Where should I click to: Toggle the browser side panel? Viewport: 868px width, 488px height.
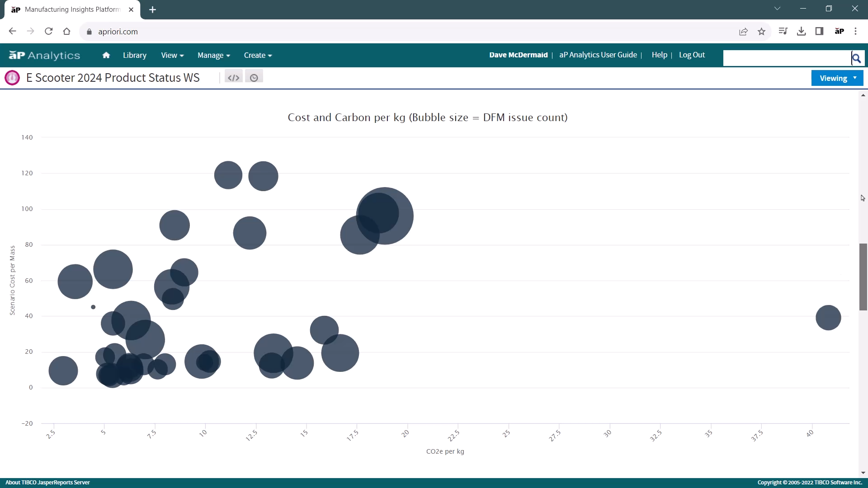click(819, 31)
